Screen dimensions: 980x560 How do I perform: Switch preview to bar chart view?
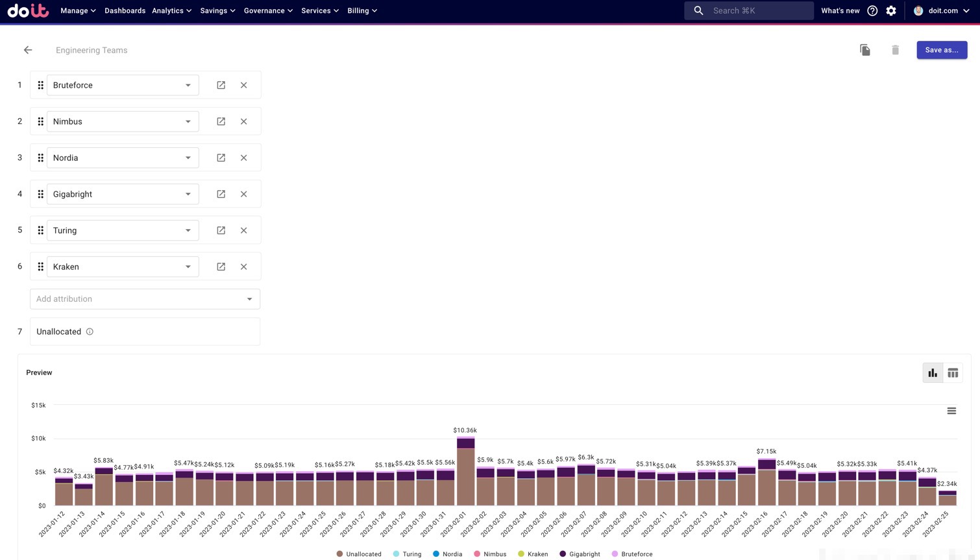(x=933, y=372)
